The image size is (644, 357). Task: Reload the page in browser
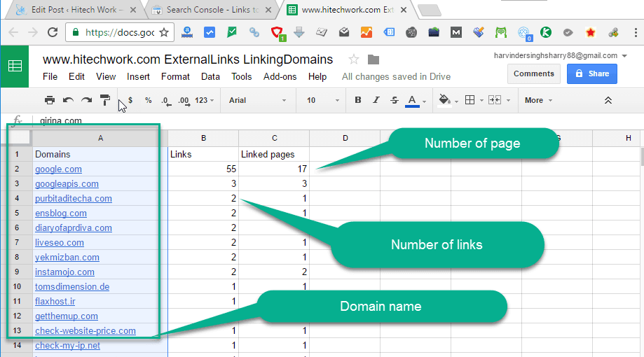point(53,32)
